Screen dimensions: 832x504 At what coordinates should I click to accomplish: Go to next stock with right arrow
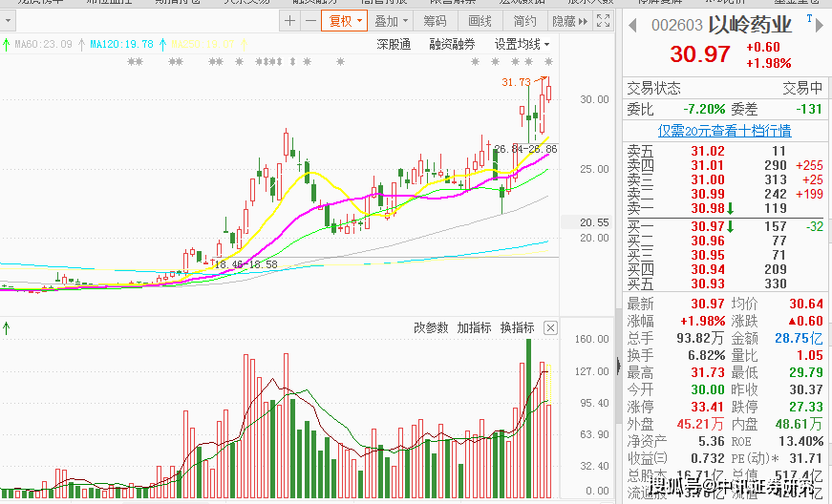click(820, 25)
